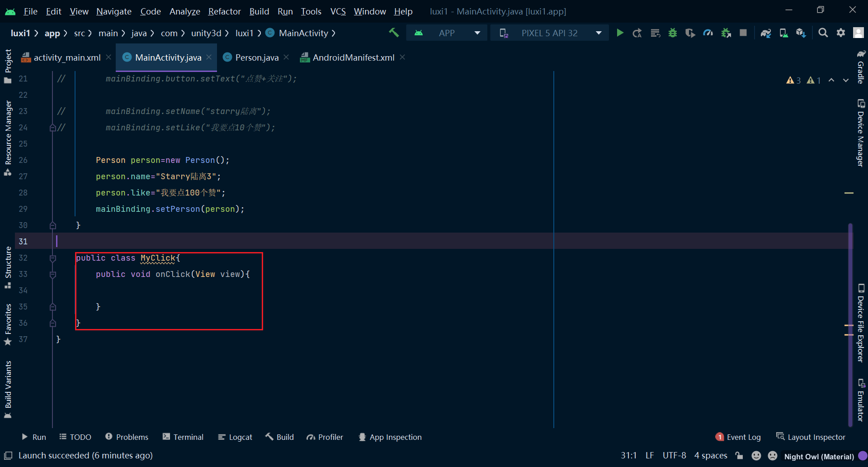
Task: Click the 4 spaces indent indicator
Action: pos(711,456)
